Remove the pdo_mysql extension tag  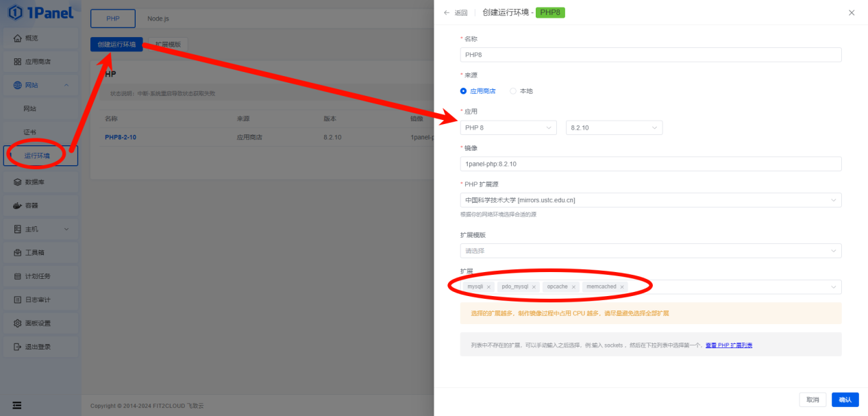[534, 287]
